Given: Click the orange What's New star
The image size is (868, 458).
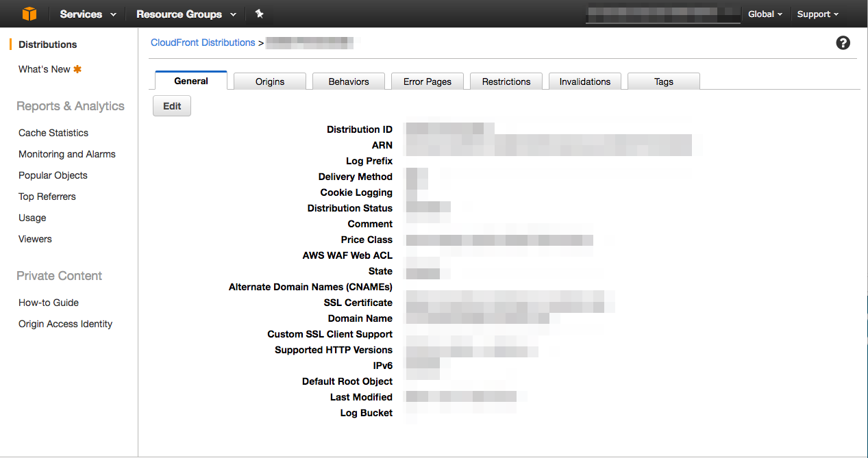Looking at the screenshot, I should 77,69.
